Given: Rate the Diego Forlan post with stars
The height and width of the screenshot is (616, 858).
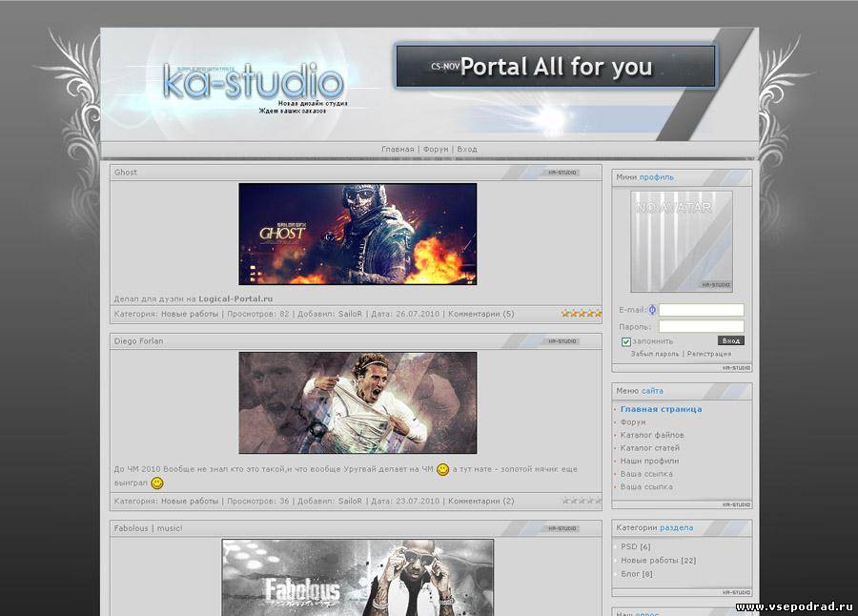Looking at the screenshot, I should click(582, 501).
